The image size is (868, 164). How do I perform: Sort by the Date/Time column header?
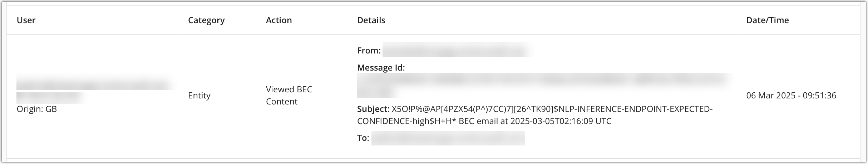(768, 20)
